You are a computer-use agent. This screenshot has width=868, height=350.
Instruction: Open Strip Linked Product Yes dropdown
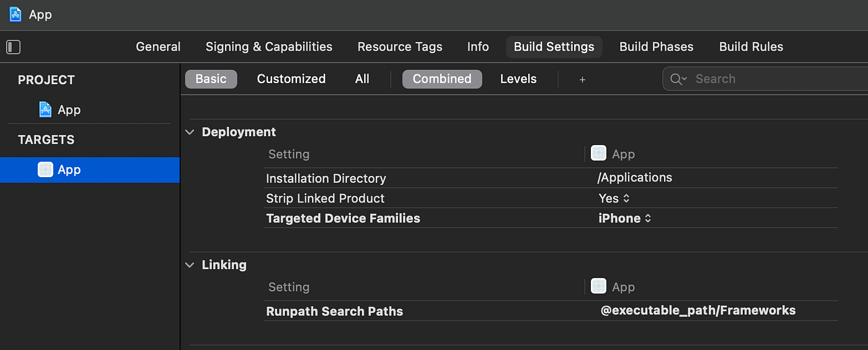[x=614, y=198]
